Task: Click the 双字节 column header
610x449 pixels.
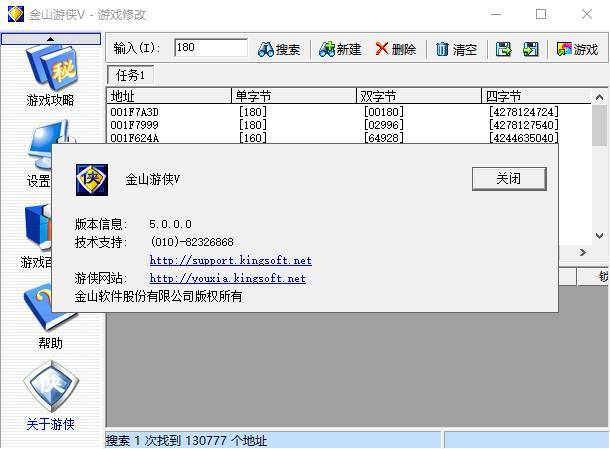Action: coord(419,96)
